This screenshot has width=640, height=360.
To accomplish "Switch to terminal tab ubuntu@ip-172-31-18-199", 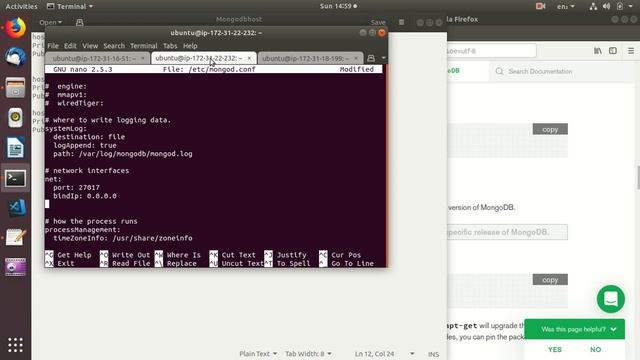I will pyautogui.click(x=305, y=58).
